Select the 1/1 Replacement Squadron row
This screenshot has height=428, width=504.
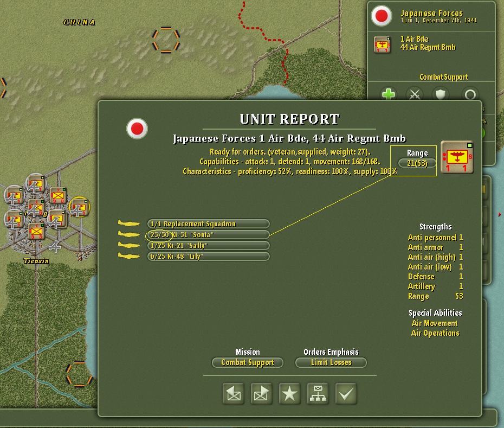208,223
